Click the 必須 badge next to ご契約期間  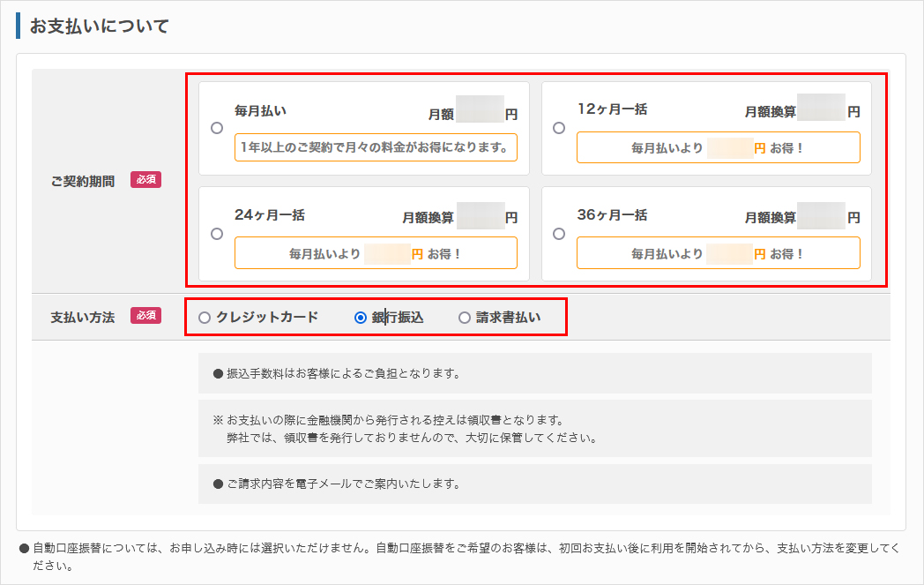click(145, 180)
